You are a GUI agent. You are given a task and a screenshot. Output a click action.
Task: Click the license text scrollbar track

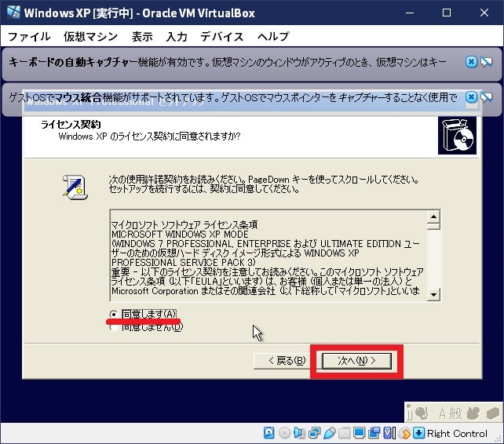point(433,259)
